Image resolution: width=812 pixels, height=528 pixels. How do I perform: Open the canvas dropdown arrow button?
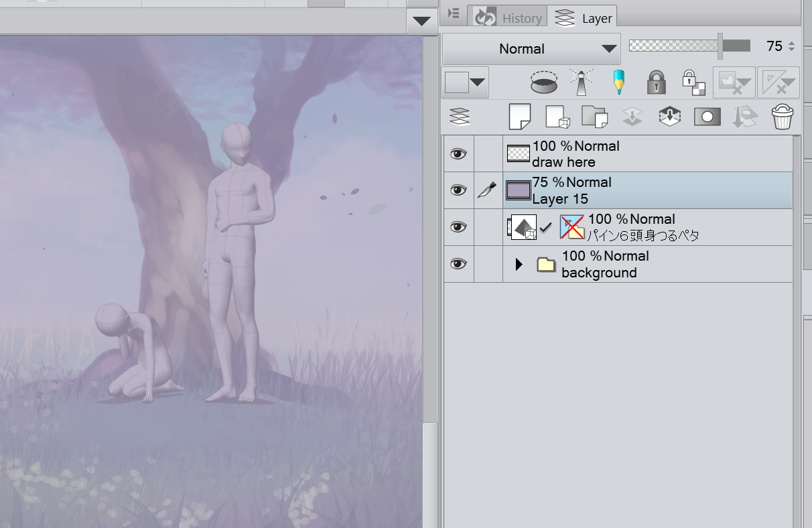(x=421, y=21)
